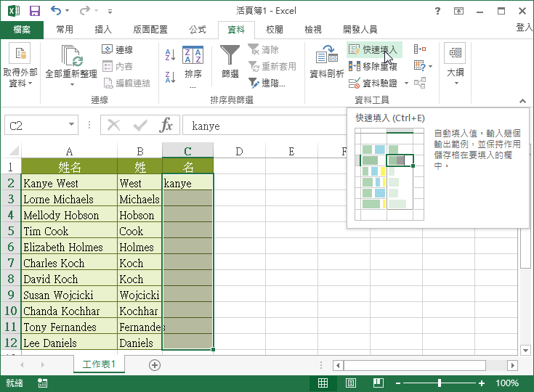Click the Save icon in quick access toolbar
The height and width of the screenshot is (392, 534).
click(x=35, y=11)
